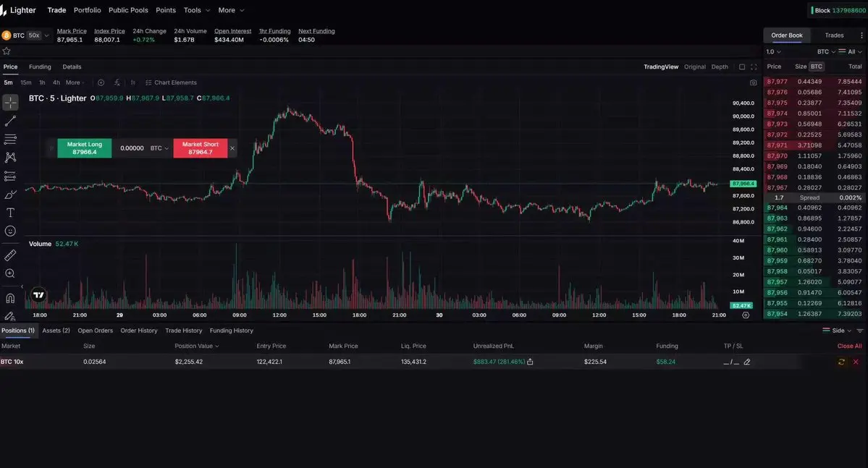This screenshot has width=868, height=468.
Task: View the Assets (2) tab
Action: coord(56,331)
